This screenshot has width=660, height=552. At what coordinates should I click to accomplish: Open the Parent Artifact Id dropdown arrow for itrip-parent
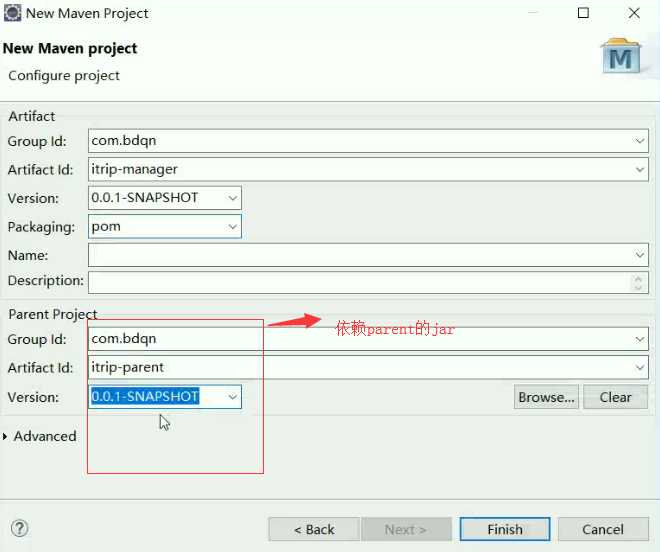pyautogui.click(x=639, y=368)
